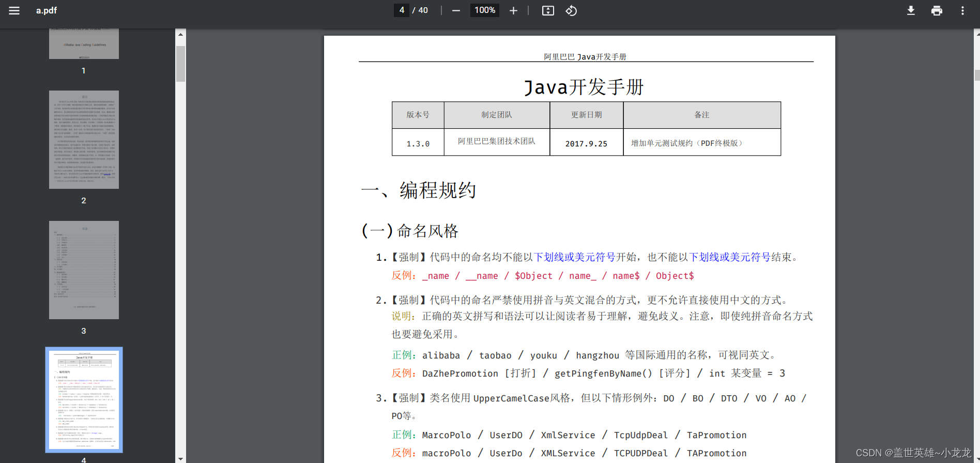Click the '版本号' table header
The image size is (980, 463).
click(418, 115)
